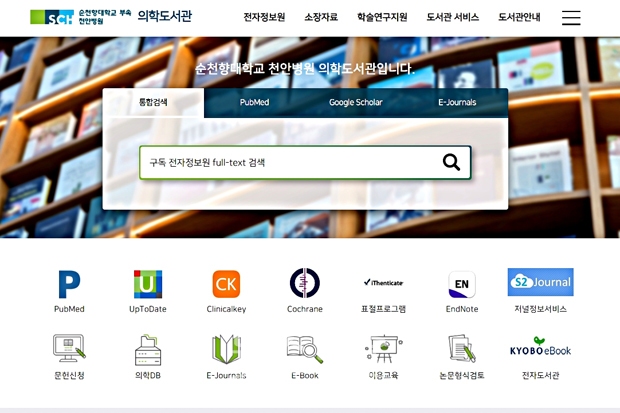
Task: Open KYOBO eBook 전자도서관 icon
Action: pos(541,347)
